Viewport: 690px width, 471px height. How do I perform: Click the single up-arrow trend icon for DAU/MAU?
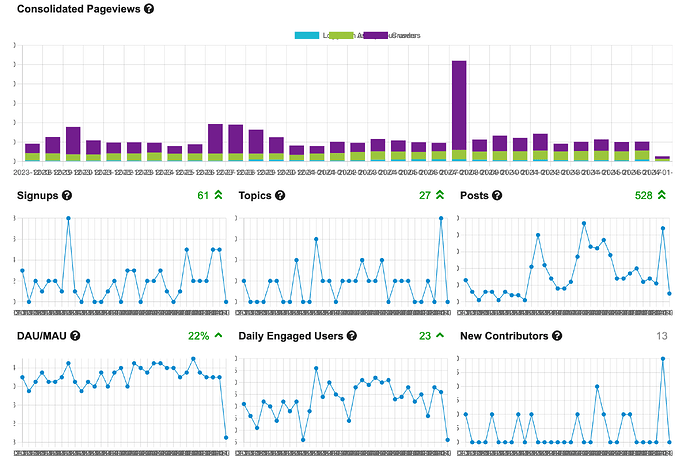[218, 335]
